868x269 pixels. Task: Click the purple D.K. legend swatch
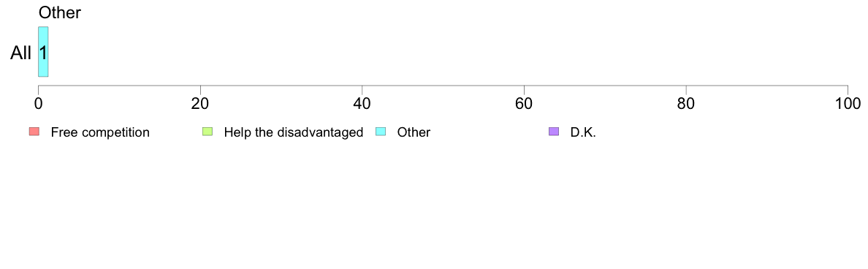coord(554,132)
